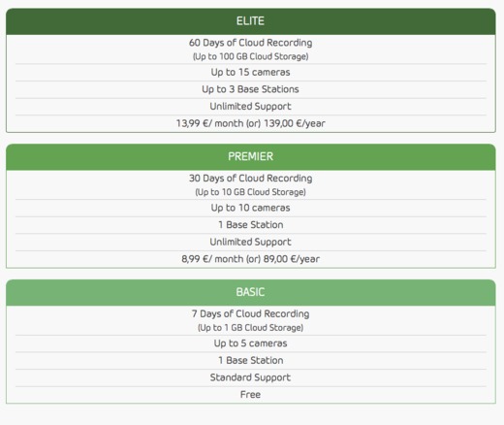Click the Up to 3 Base Stations row
This screenshot has width=504, height=425.
click(x=251, y=89)
